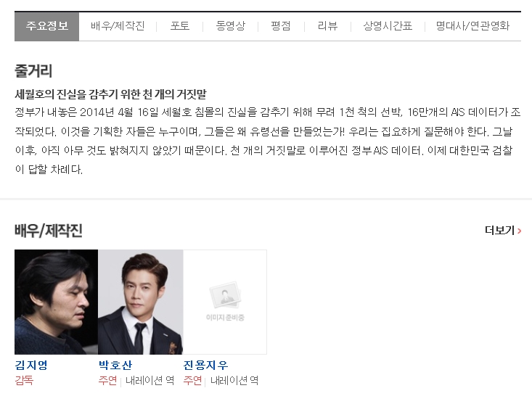
Task: Go to the 평점 tab
Action: pyautogui.click(x=281, y=26)
